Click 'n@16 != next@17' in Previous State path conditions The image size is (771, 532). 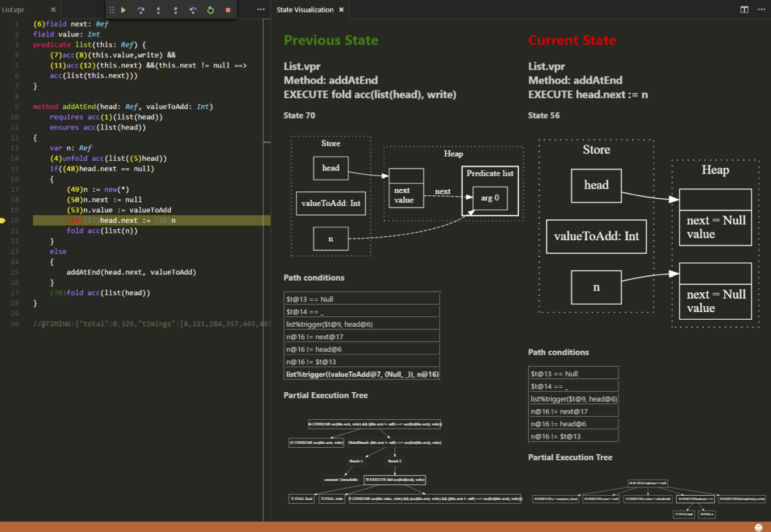[362, 337]
